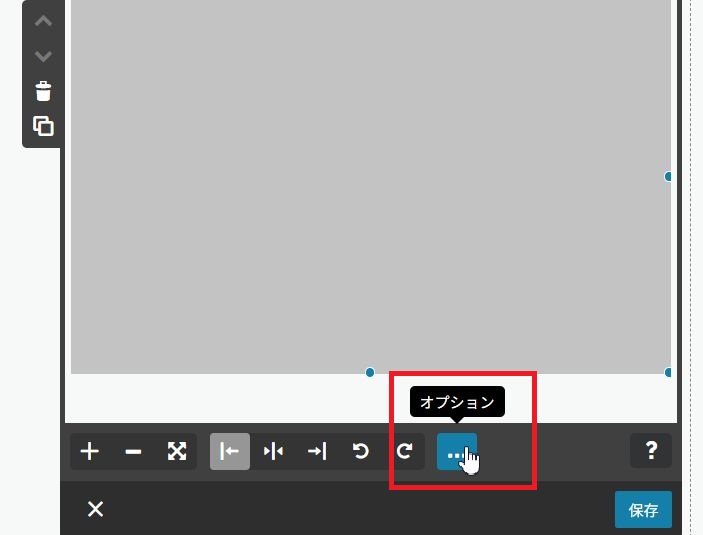The height and width of the screenshot is (535, 703).
Task: Open the オプション (options) ellipsis menu
Action: [457, 451]
